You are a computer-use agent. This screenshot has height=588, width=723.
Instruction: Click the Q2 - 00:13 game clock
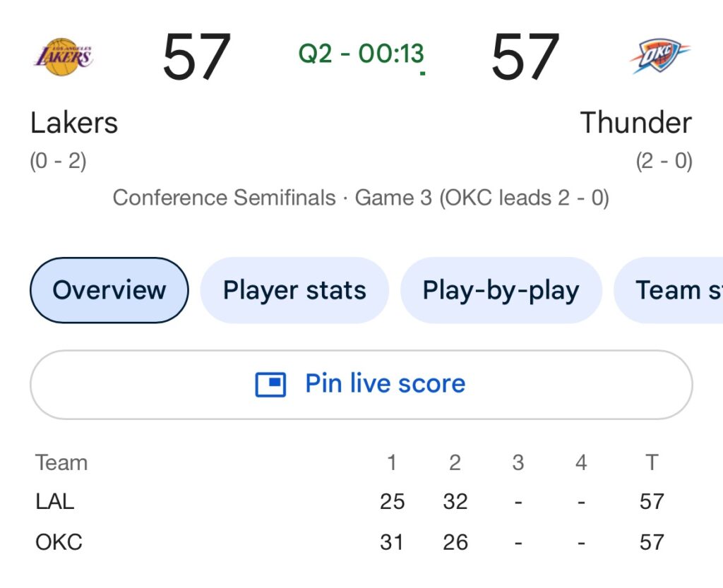pos(361,54)
